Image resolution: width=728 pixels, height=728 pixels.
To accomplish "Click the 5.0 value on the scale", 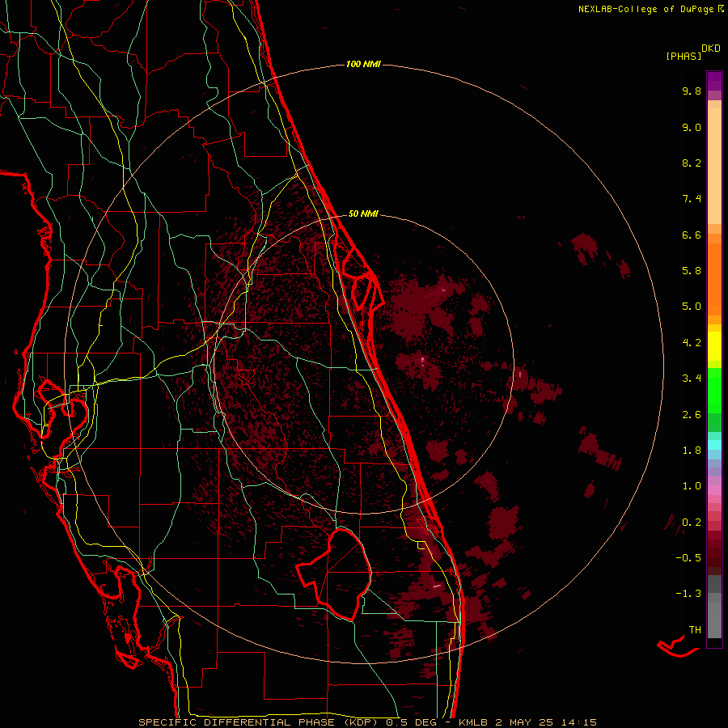I will coord(692,307).
